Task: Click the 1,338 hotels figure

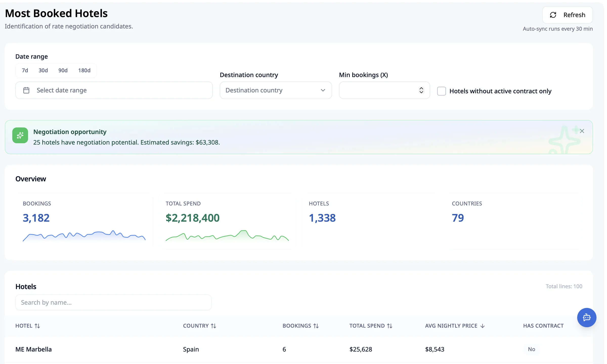Action: point(322,218)
